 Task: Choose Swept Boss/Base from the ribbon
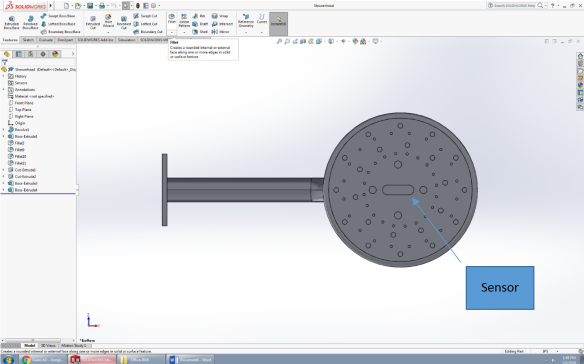click(x=58, y=16)
